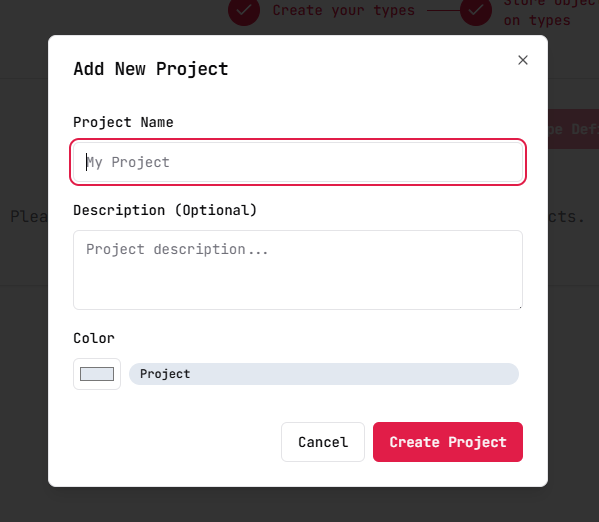This screenshot has width=599, height=522.
Task: Click the partially hidden red Def button
Action: coord(573,129)
